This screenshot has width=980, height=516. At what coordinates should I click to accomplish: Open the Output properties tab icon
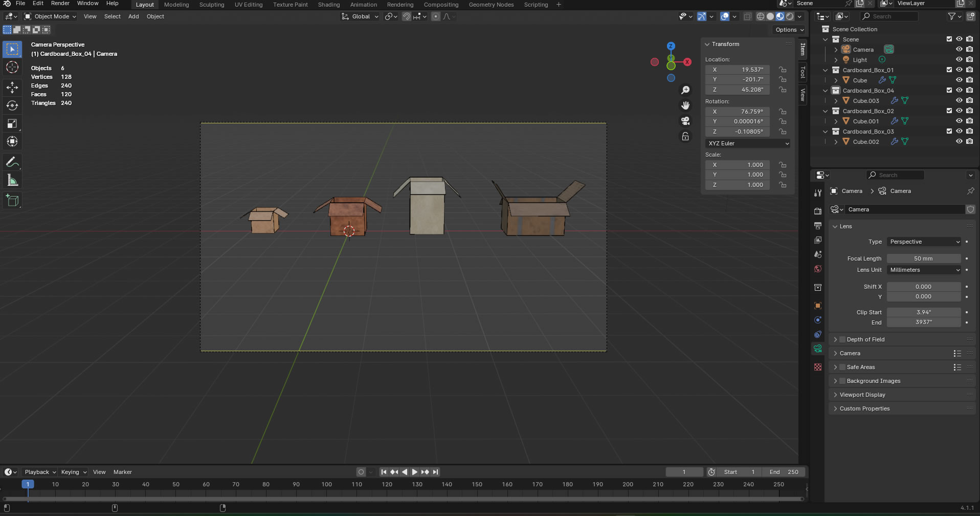tap(817, 225)
